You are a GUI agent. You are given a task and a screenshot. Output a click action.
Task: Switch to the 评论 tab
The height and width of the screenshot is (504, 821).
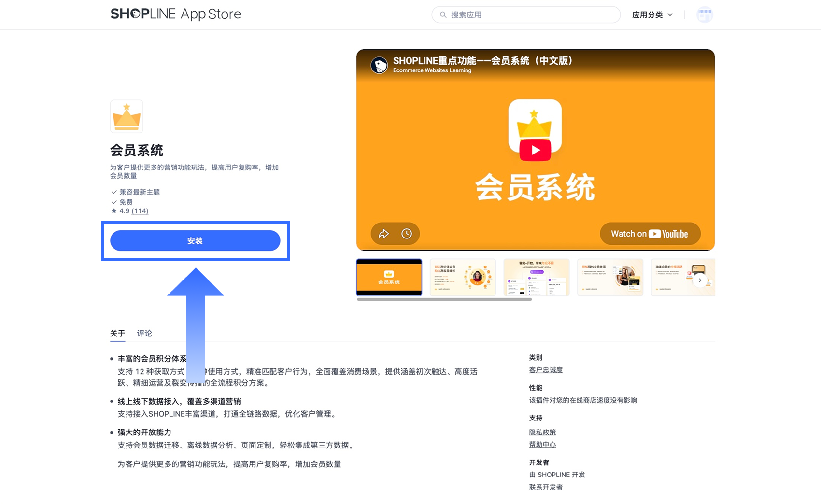(144, 333)
